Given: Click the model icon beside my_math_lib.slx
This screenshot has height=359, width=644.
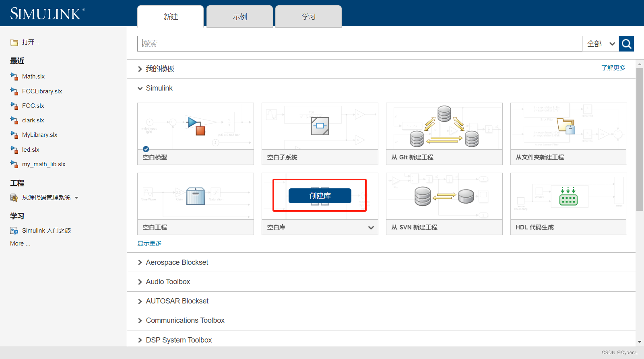Looking at the screenshot, I should [14, 164].
